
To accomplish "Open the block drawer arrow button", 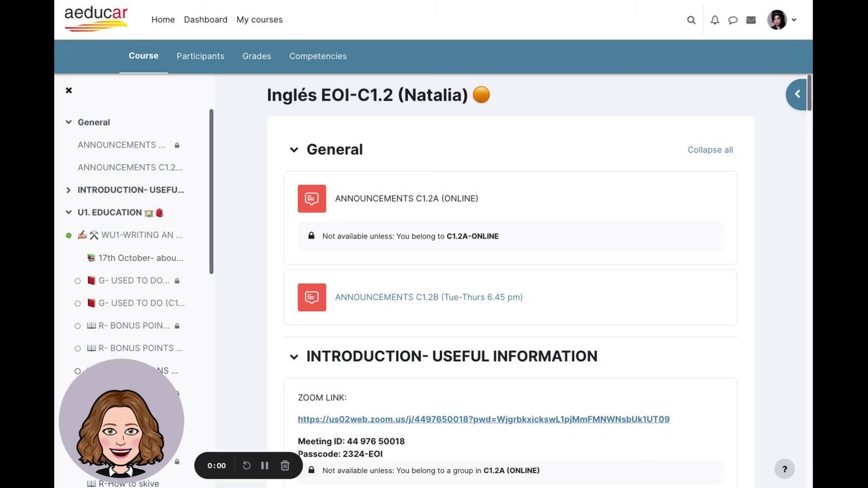I will [797, 94].
